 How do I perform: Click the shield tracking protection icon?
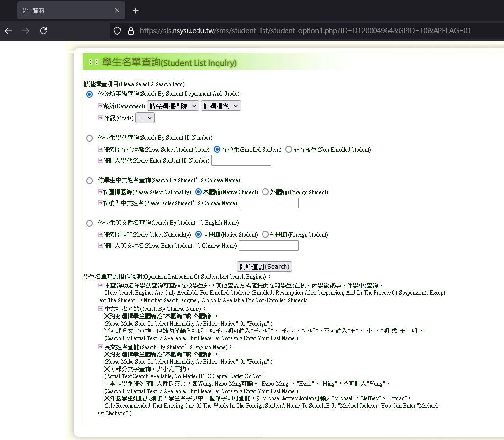pyautogui.click(x=117, y=31)
